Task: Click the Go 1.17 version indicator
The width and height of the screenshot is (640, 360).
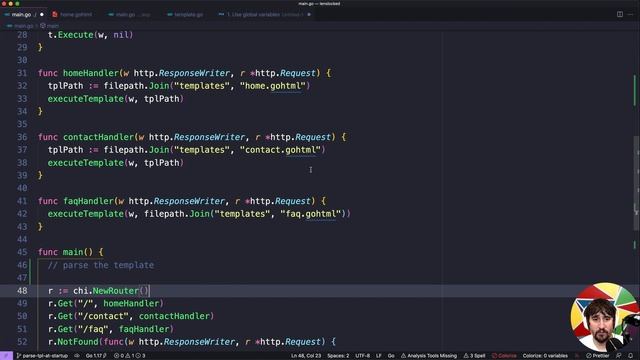Action: pos(96,356)
